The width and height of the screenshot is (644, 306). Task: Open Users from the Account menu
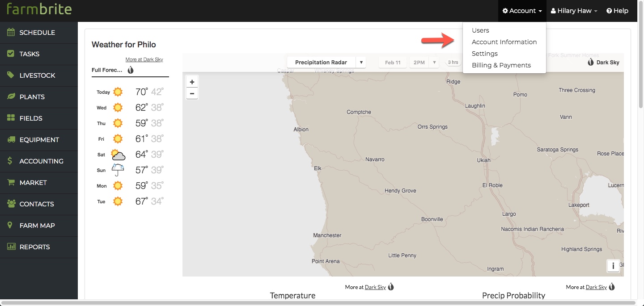pyautogui.click(x=480, y=30)
